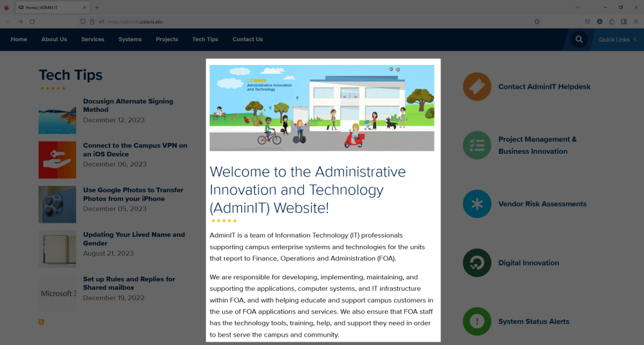This screenshot has width=644, height=345.
Task: Open the list all tabs dropdown
Action: point(576,7)
